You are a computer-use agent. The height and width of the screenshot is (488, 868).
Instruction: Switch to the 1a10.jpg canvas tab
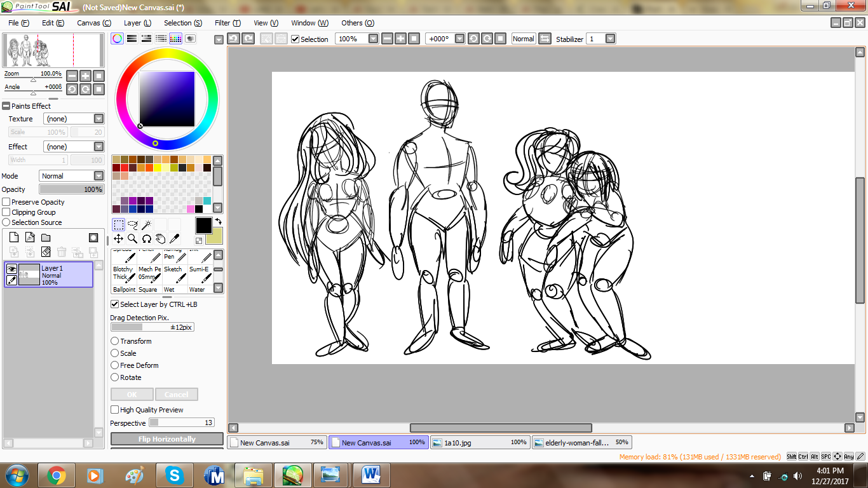pos(480,442)
